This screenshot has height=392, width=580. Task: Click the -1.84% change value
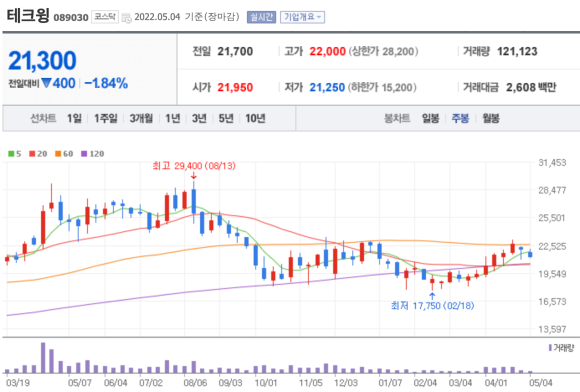point(106,84)
